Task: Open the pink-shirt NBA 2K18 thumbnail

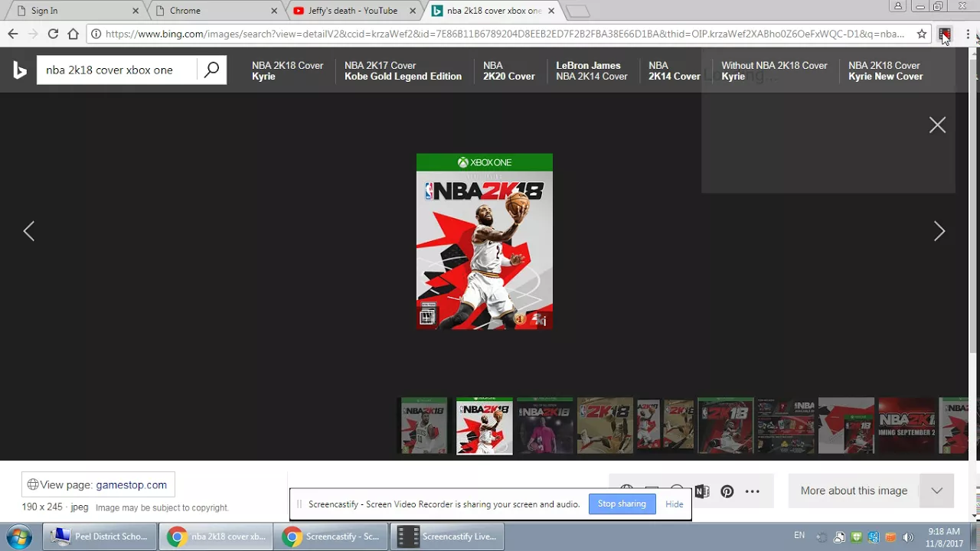Action: click(544, 425)
